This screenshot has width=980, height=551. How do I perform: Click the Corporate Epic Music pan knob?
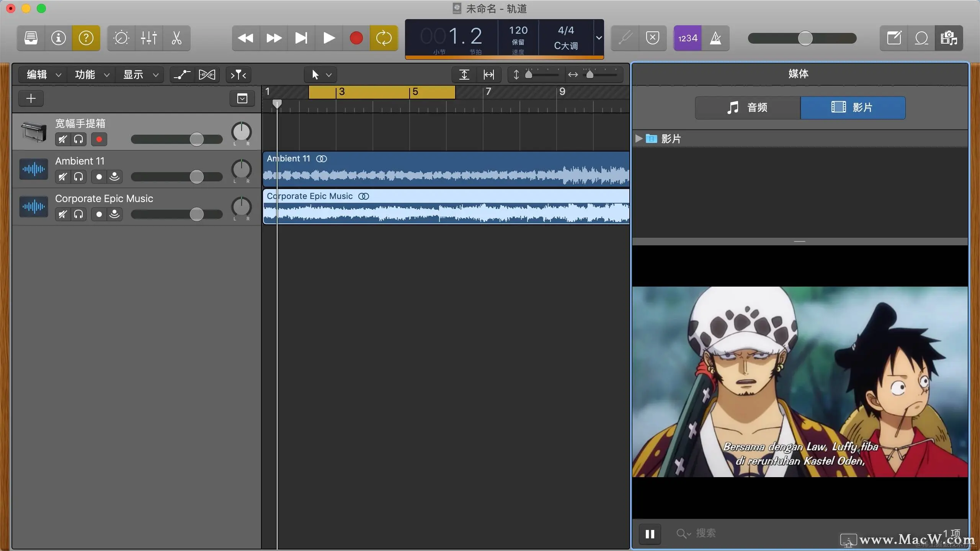tap(242, 206)
